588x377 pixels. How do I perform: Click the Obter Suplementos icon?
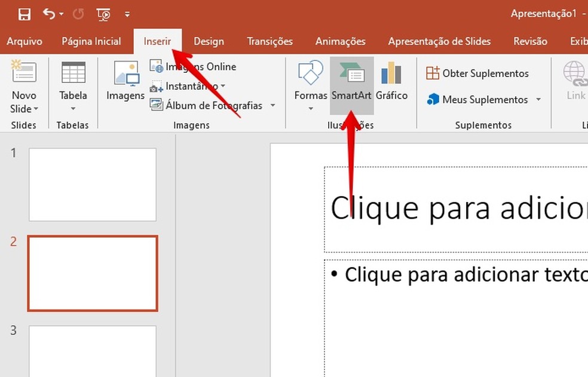(x=433, y=73)
